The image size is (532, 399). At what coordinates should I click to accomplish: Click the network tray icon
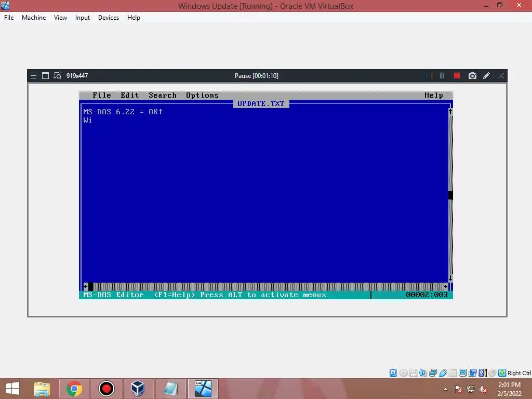point(471,389)
